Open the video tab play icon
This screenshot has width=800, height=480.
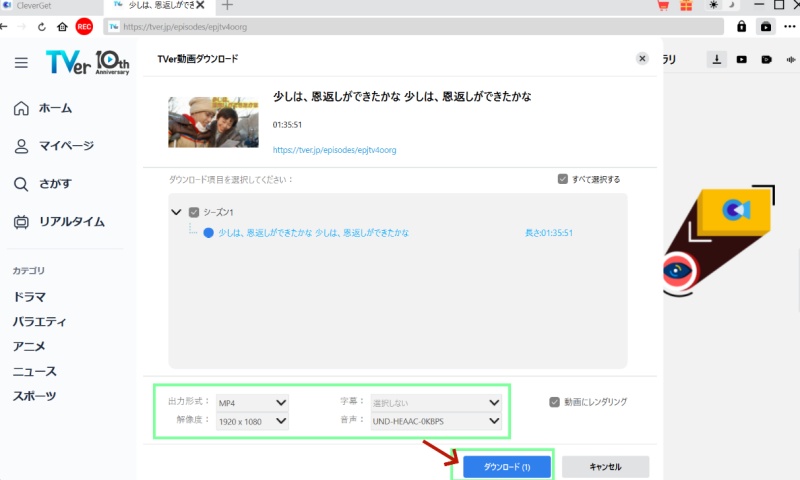tap(741, 60)
